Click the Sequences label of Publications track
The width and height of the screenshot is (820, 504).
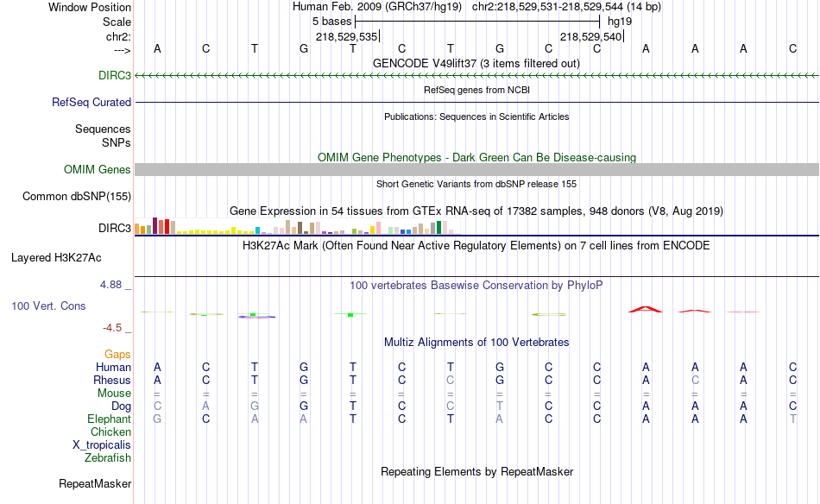click(x=103, y=129)
